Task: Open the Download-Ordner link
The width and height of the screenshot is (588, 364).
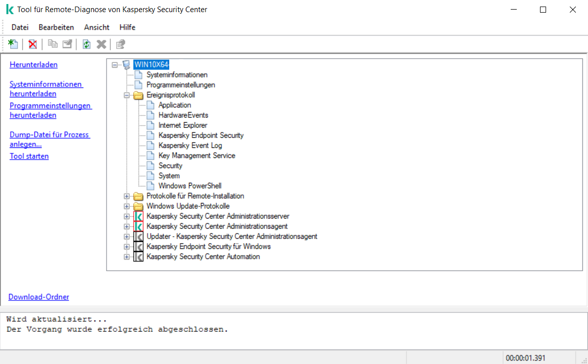Action: point(38,296)
